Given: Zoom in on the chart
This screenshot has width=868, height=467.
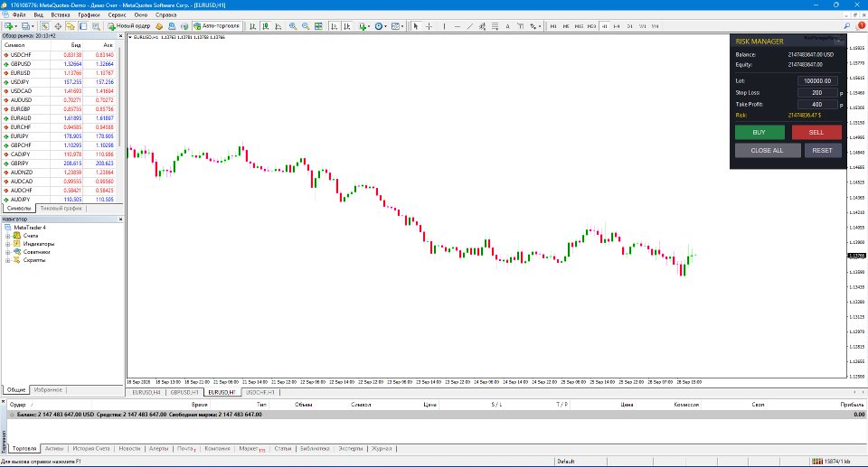Looking at the screenshot, I should (x=292, y=26).
